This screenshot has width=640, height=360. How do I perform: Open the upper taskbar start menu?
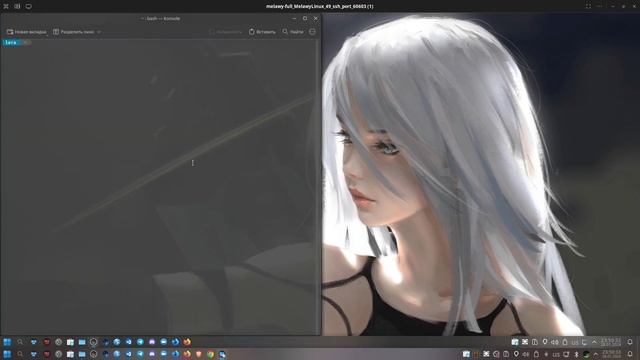tap(7, 342)
